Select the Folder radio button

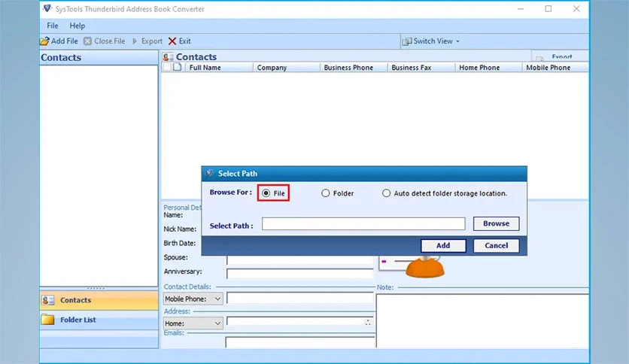[x=325, y=193]
